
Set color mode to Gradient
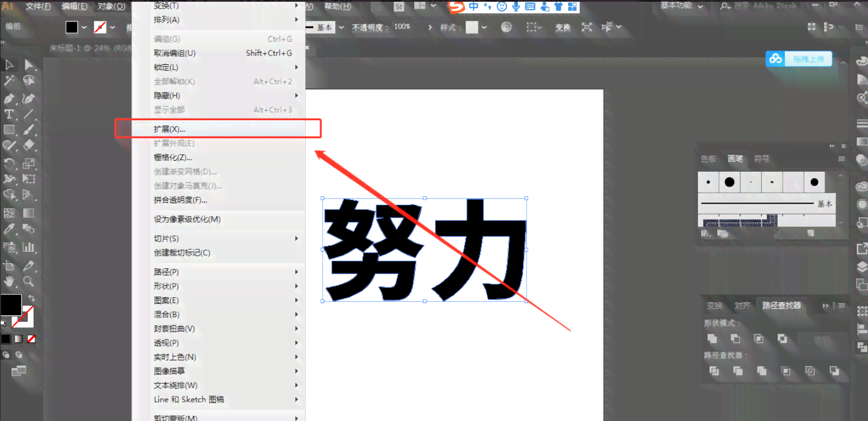point(18,339)
